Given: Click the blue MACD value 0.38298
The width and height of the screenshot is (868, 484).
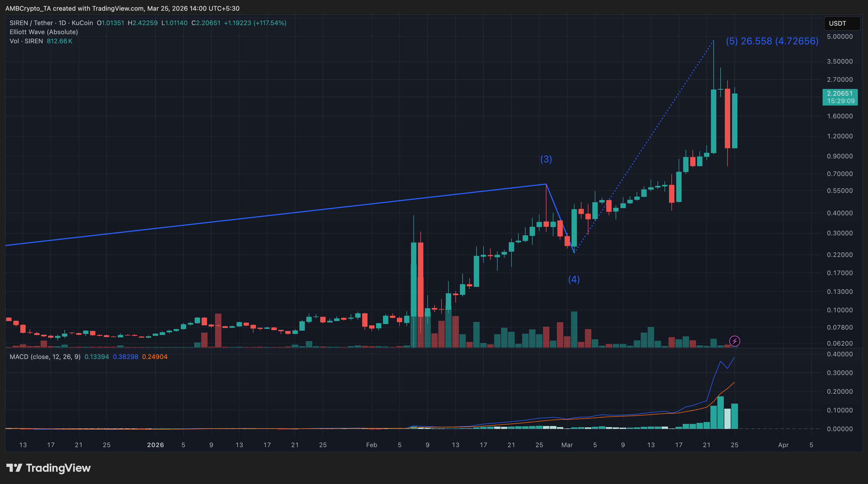Looking at the screenshot, I should click(x=125, y=357).
